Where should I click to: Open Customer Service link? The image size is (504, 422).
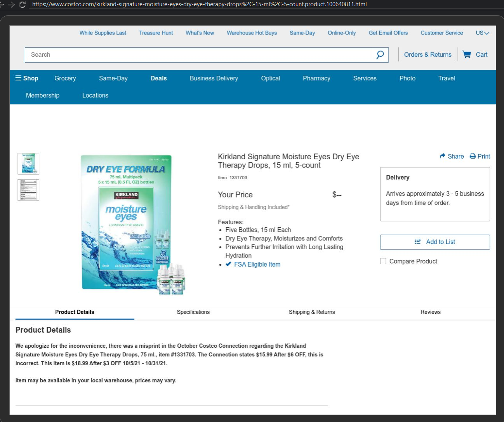coord(442,33)
